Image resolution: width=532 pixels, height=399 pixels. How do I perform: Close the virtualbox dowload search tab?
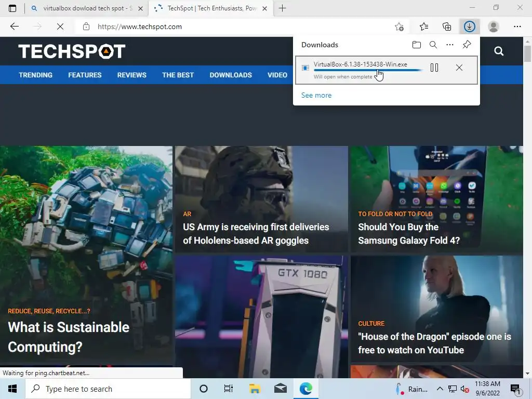140,8
